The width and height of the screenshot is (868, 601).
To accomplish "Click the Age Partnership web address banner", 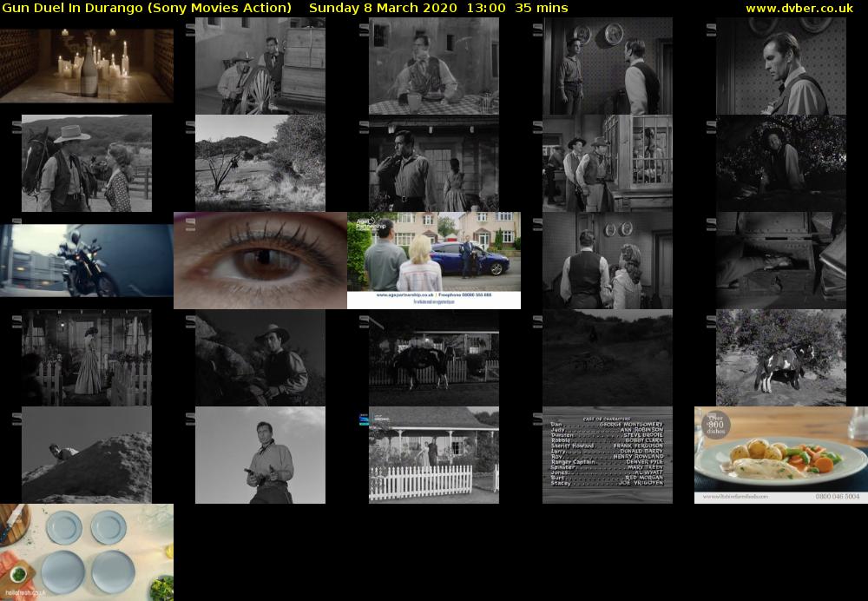I will coord(434,294).
